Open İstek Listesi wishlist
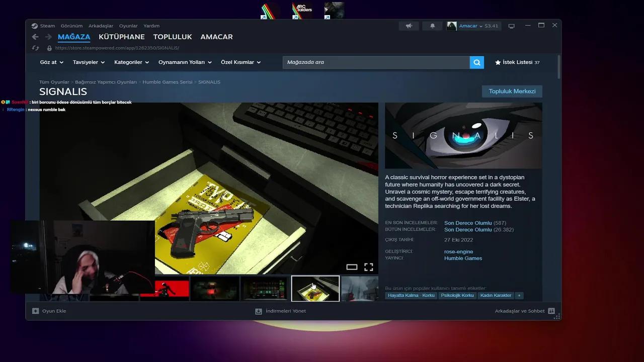Viewport: 644px width, 362px height. point(517,62)
